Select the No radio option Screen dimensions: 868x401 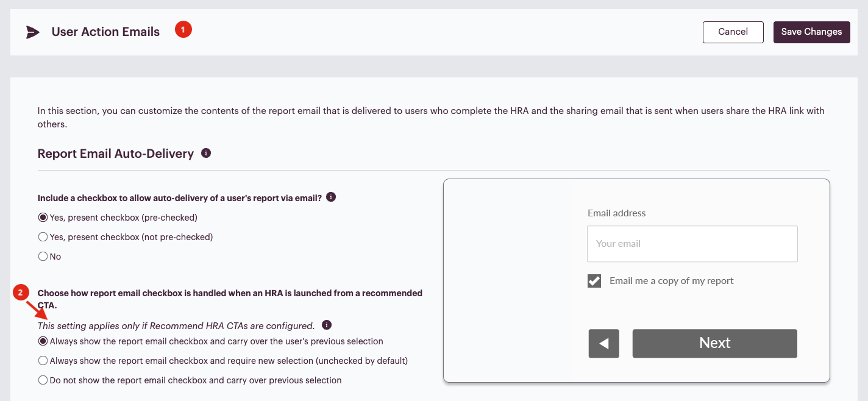coord(43,257)
